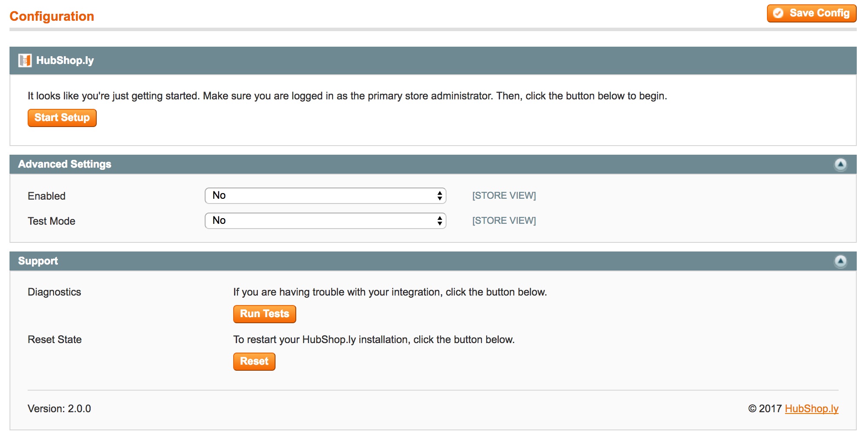The height and width of the screenshot is (439, 868).
Task: Open the Test Mode dropdown
Action: (x=325, y=221)
